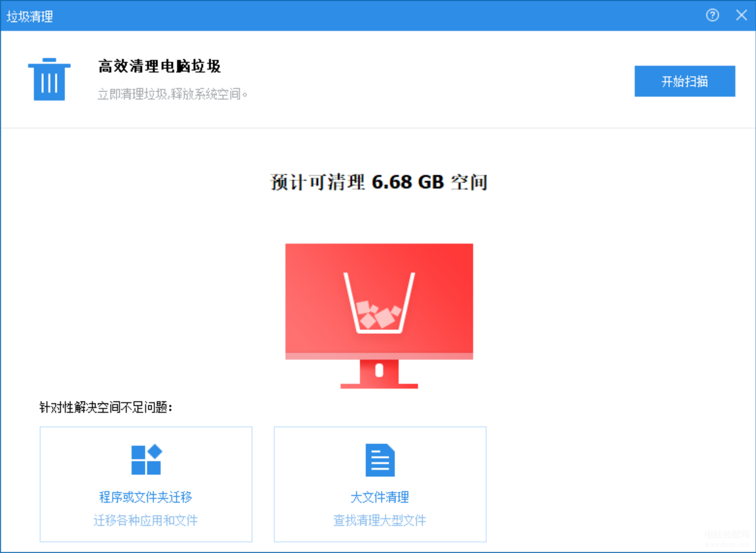Click the 大文件清理 document icon

tap(380, 460)
